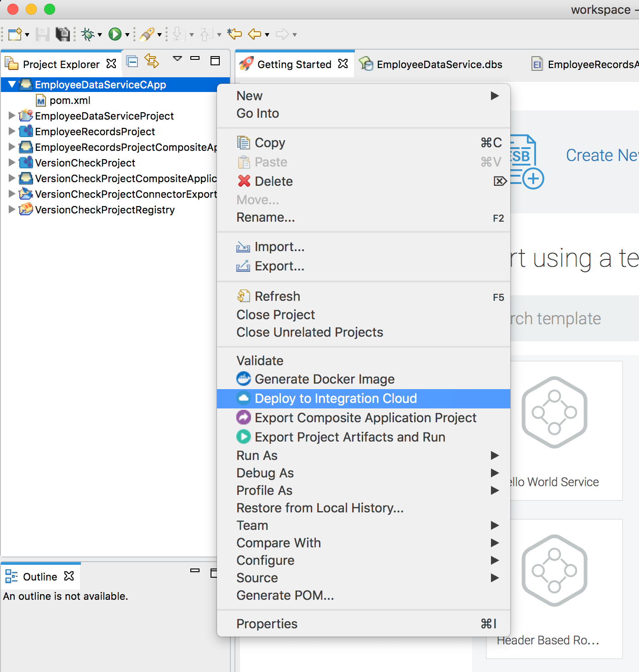Toggle Link with Editor in Project Explorer
The width and height of the screenshot is (639, 672).
(152, 62)
